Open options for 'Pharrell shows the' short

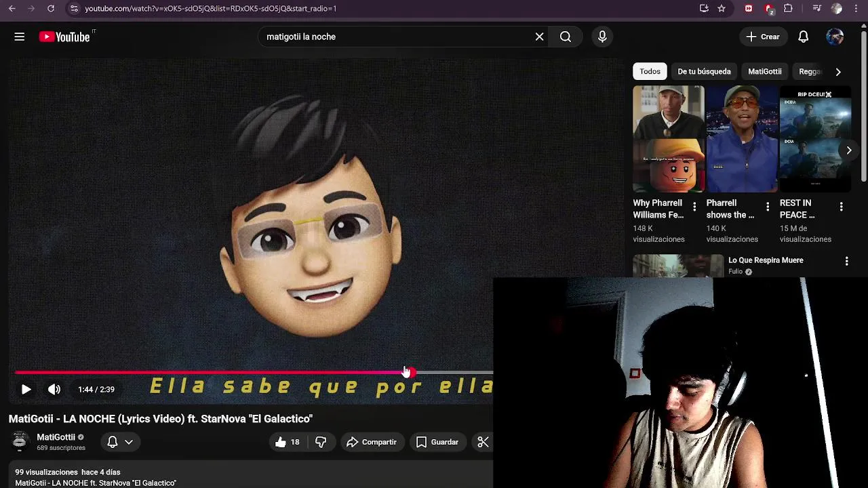pyautogui.click(x=768, y=207)
